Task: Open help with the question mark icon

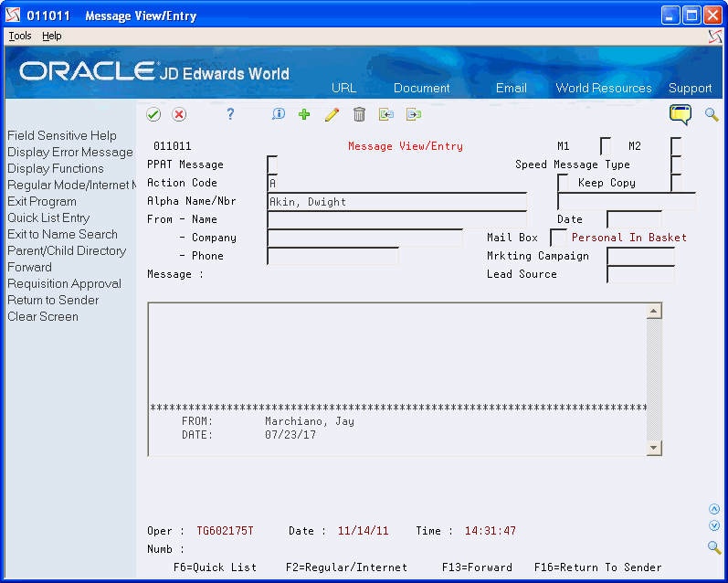Action: coord(230,114)
